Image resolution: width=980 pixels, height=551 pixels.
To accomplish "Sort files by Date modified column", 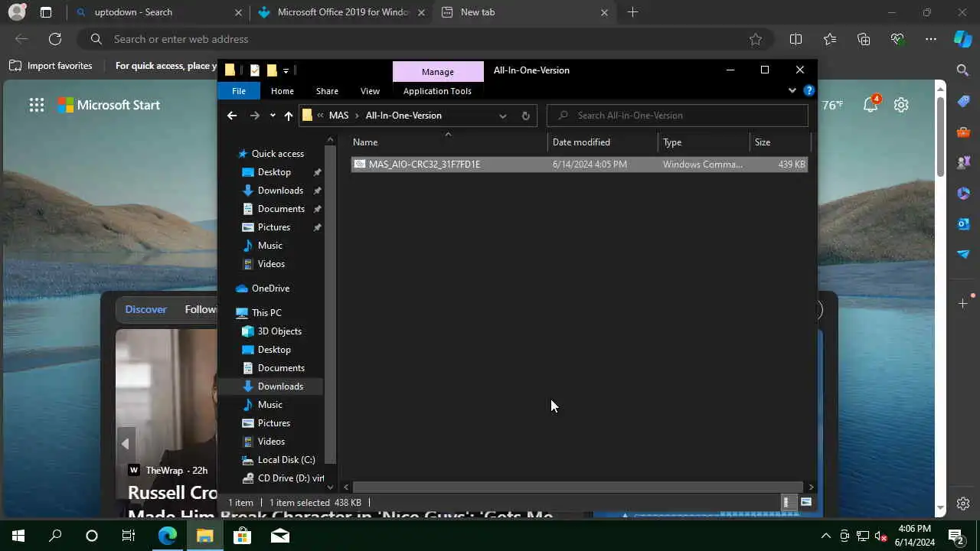I will point(603,142).
